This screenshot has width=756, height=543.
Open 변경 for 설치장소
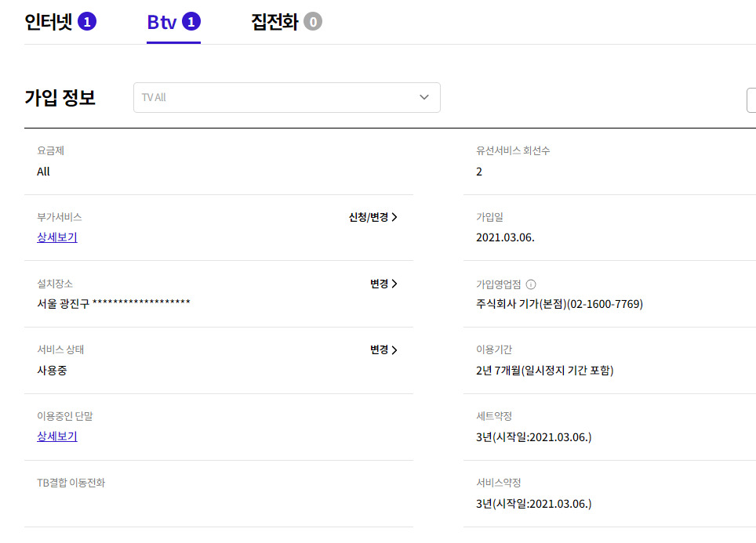(383, 284)
